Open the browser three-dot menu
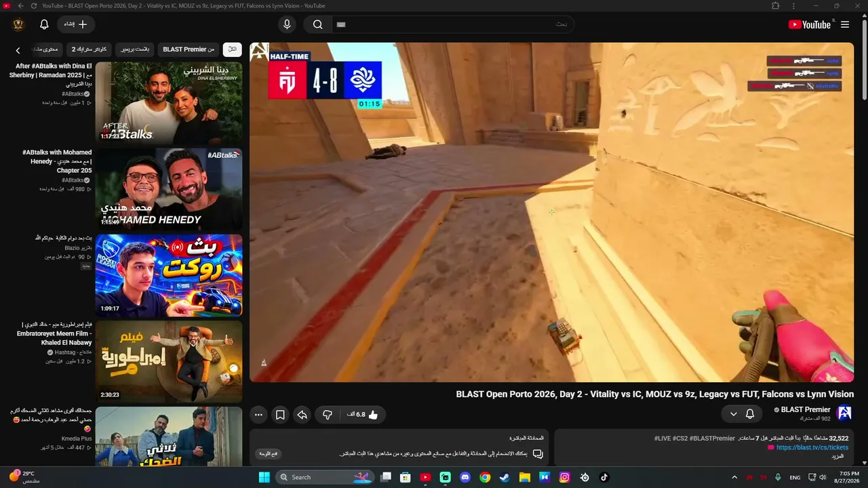The image size is (868, 488). 793,6
